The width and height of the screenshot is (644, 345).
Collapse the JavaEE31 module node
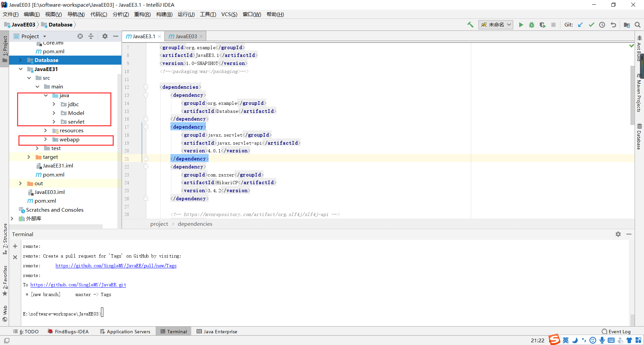pos(20,69)
